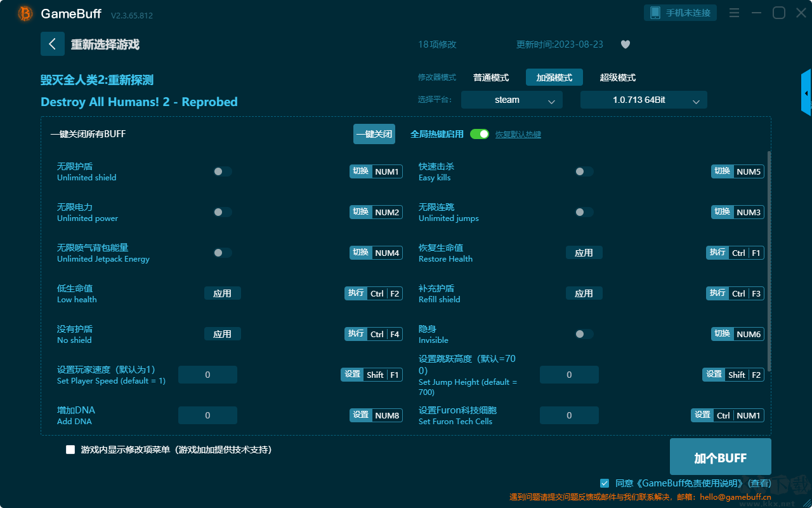Click the Set Player Speed value field

coord(207,375)
